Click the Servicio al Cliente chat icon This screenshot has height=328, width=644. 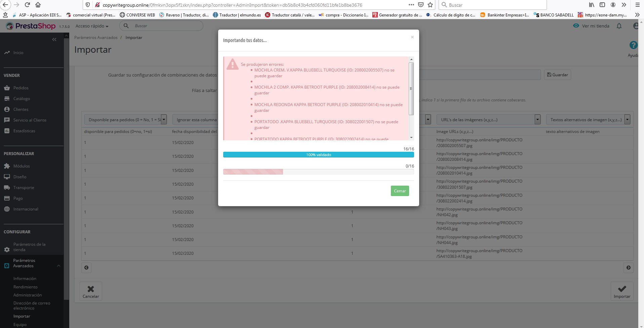7,120
